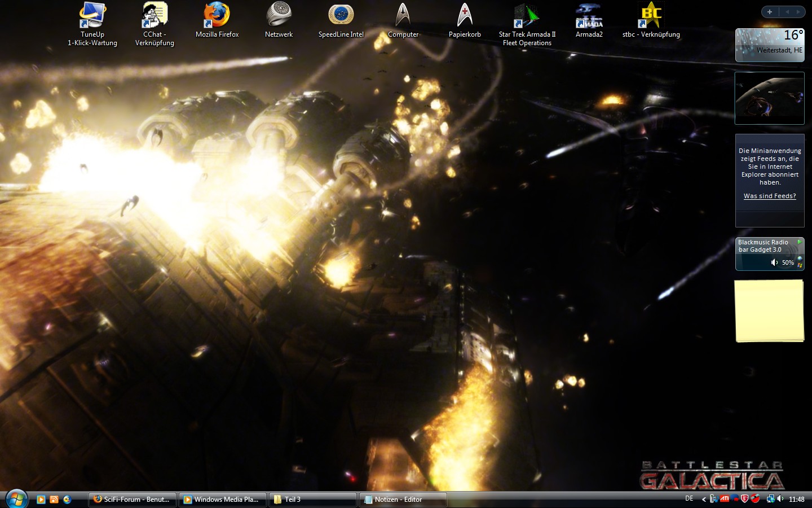The image size is (812, 508).
Task: Click the ATI tray icon
Action: (x=725, y=499)
